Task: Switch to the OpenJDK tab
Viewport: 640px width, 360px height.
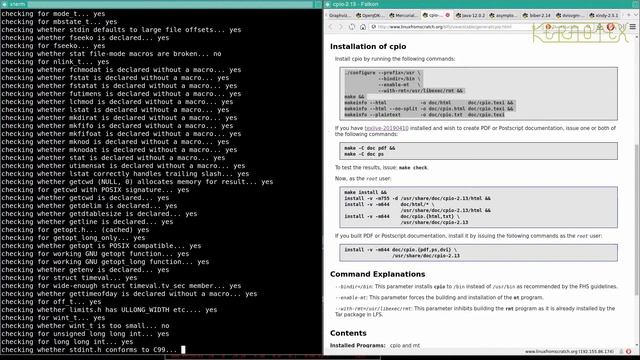Action: [x=370, y=15]
